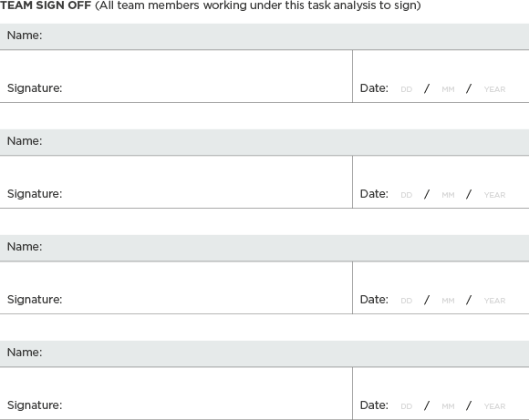Viewport: 529px width, 420px height.
Task: Select MM in the second Date field
Action: (448, 195)
